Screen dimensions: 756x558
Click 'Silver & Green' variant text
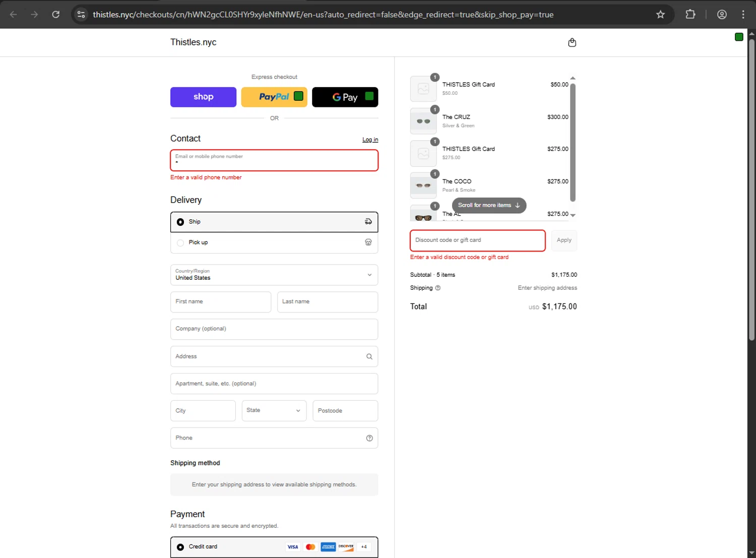pyautogui.click(x=458, y=126)
